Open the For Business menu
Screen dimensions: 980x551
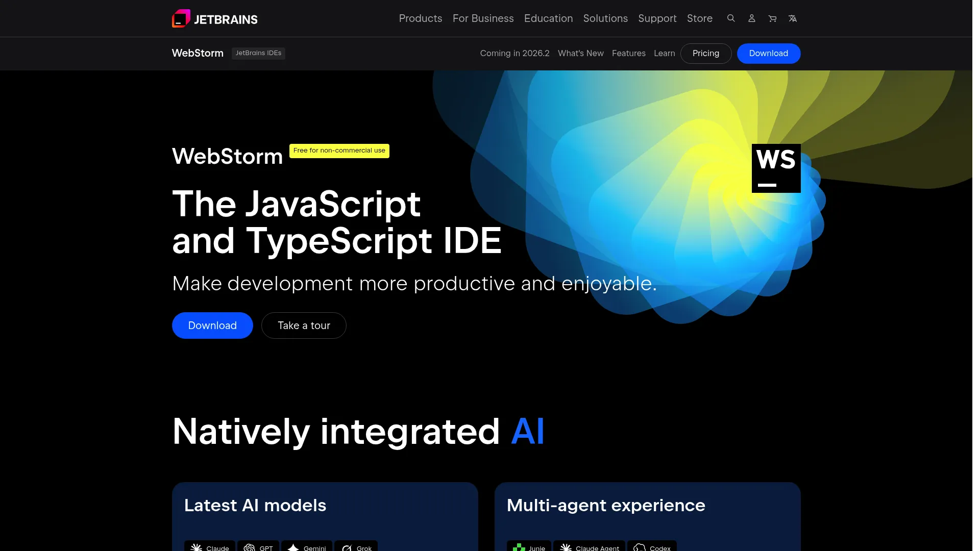[483, 18]
